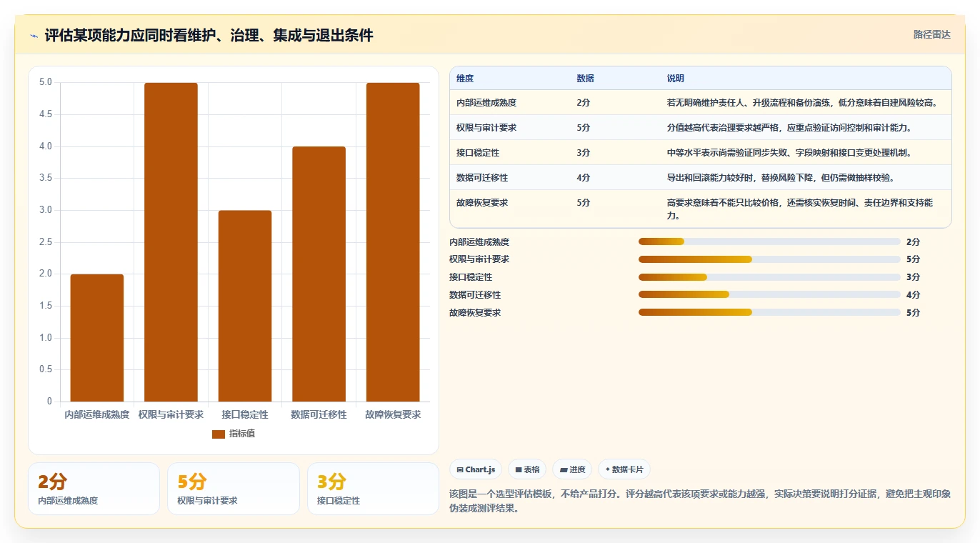Open the 5分 权限与审计要求 data card

point(234,489)
